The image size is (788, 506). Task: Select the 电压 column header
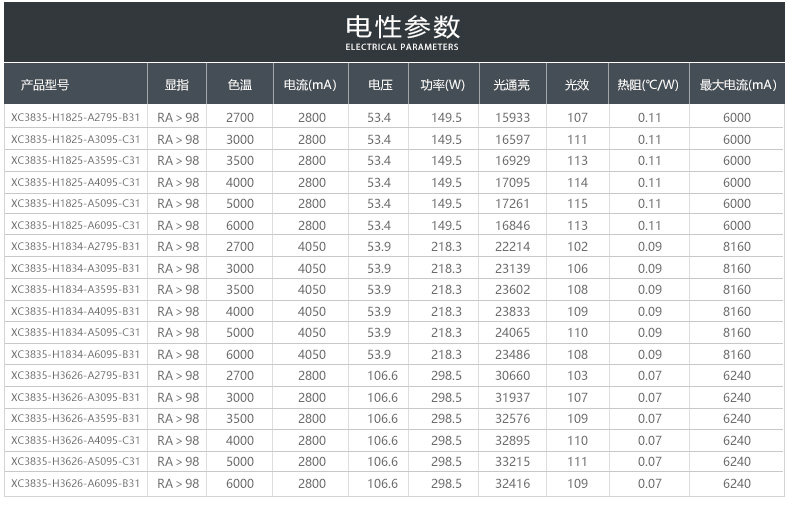(379, 86)
